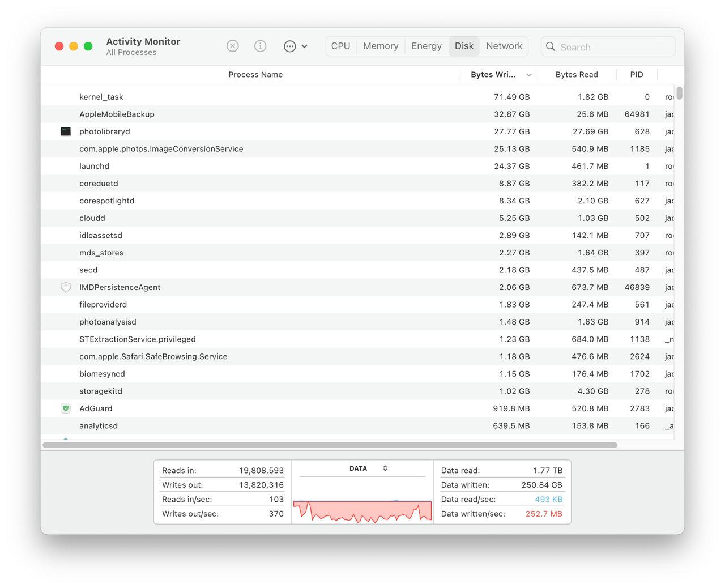Switch to the Network tab
The width and height of the screenshot is (725, 588).
pos(504,46)
